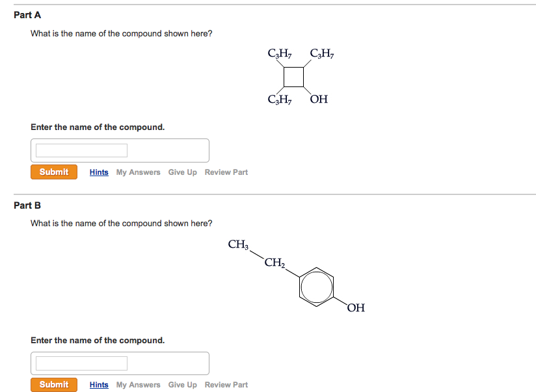The width and height of the screenshot is (536, 392).
Task: Click the Part B answer input box
Action: click(x=79, y=362)
